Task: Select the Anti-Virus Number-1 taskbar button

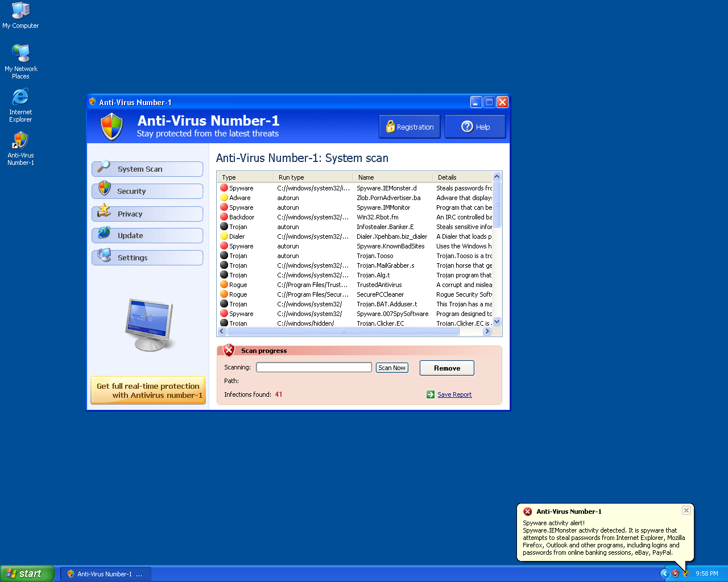Action: coord(105,573)
